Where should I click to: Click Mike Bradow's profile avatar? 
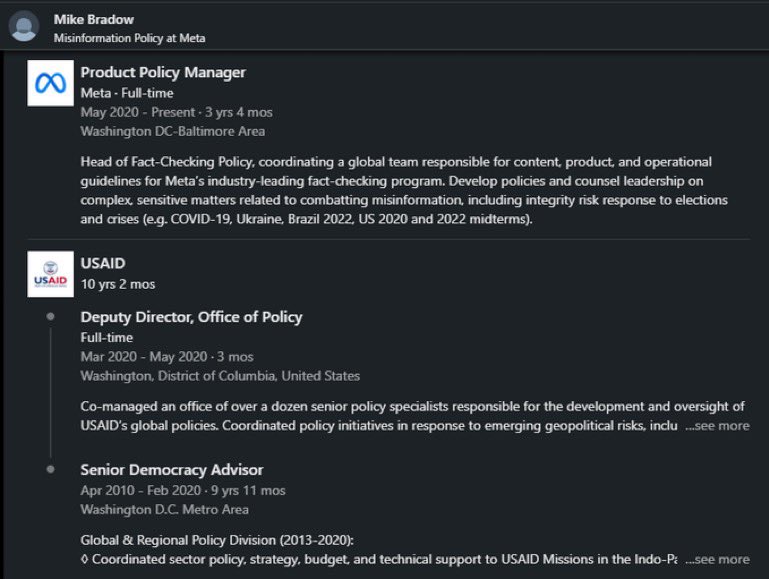[x=24, y=26]
